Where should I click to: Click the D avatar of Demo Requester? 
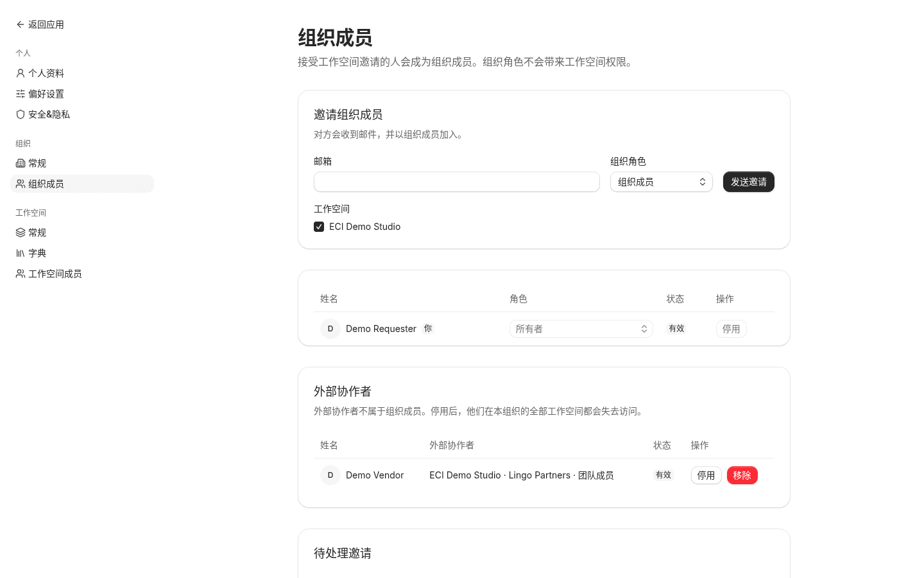click(330, 329)
